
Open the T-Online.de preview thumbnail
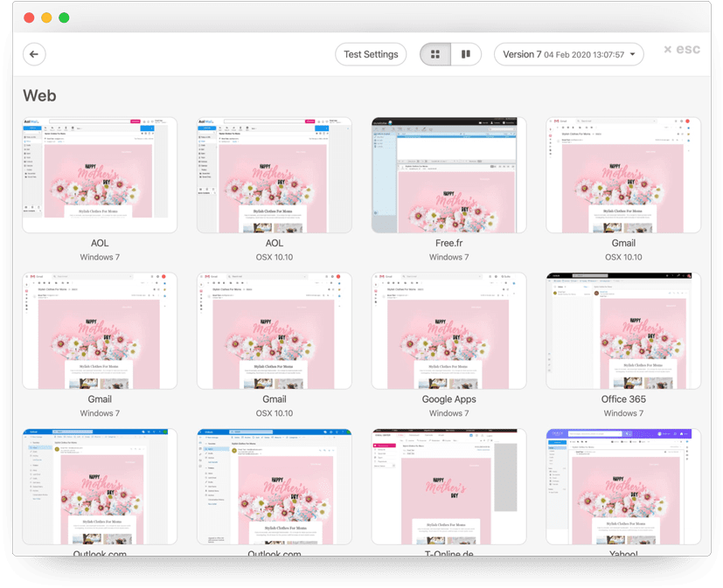pyautogui.click(x=449, y=486)
